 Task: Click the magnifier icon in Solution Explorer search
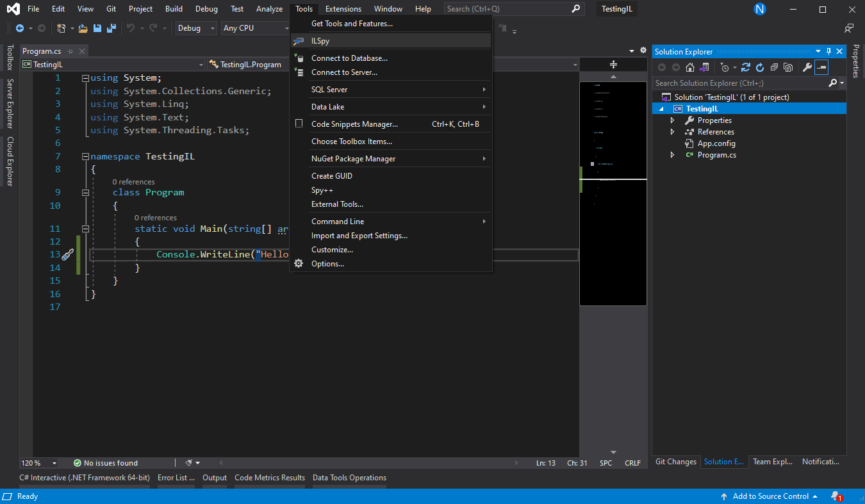pyautogui.click(x=832, y=83)
